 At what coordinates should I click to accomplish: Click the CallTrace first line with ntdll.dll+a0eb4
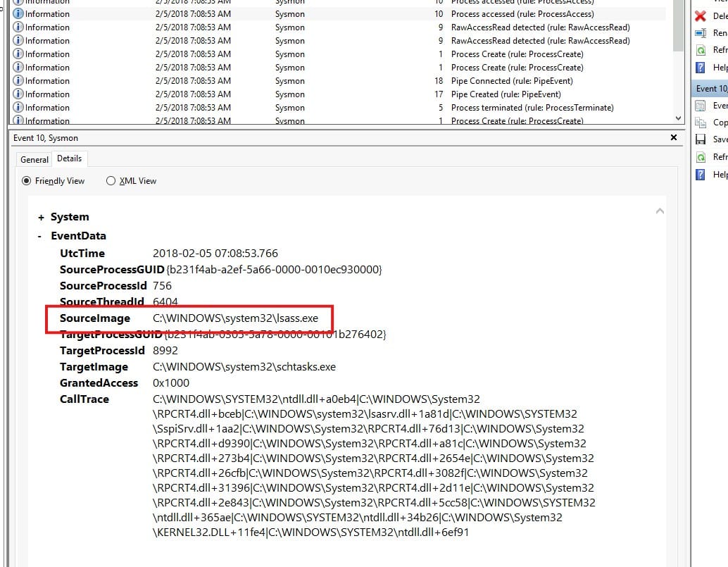(x=316, y=399)
